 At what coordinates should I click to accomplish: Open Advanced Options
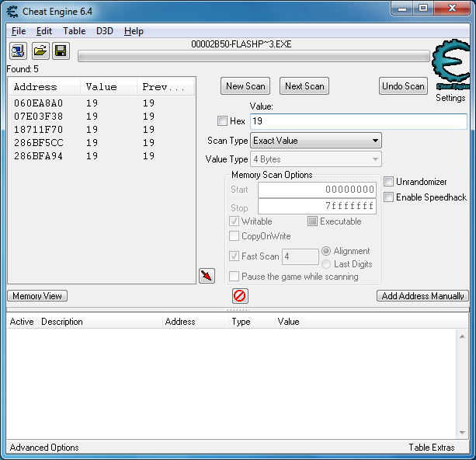[44, 448]
